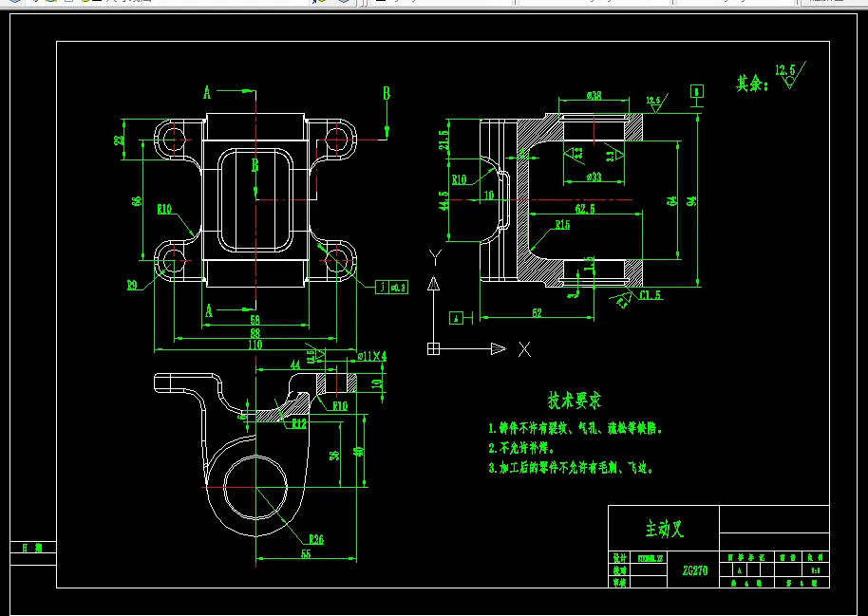Click the 44.5 vertical dimension
The width and height of the screenshot is (868, 616).
443,201
